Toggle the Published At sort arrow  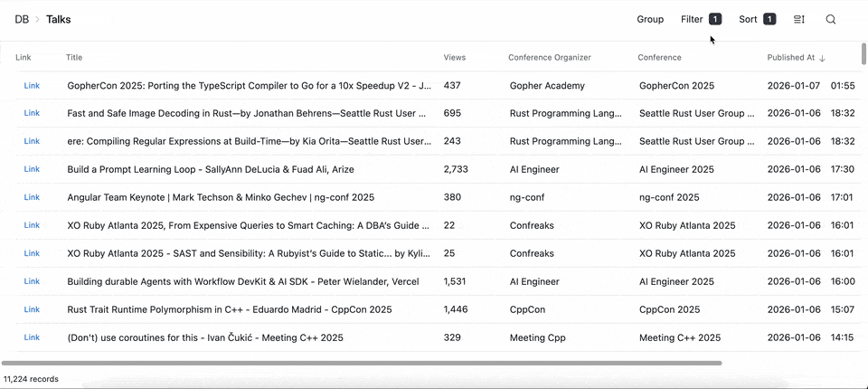(822, 58)
